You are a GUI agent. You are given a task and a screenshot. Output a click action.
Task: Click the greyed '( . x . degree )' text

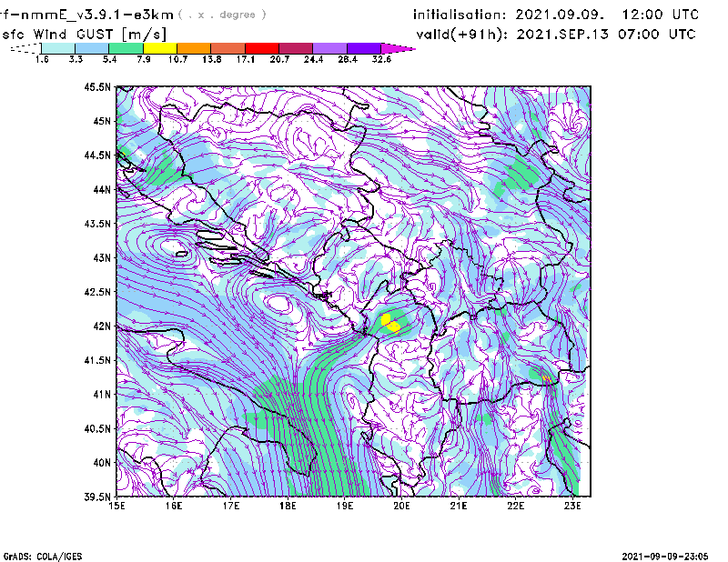[x=222, y=15]
